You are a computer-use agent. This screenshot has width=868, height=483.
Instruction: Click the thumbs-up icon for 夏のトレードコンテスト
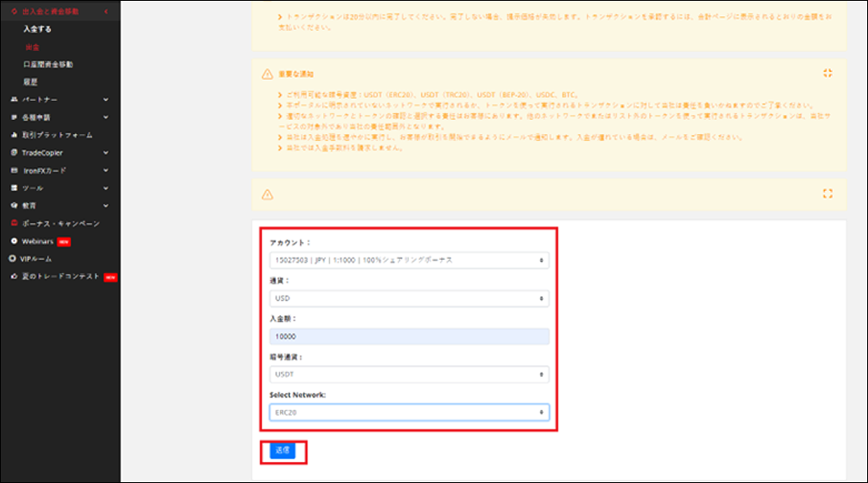click(14, 277)
